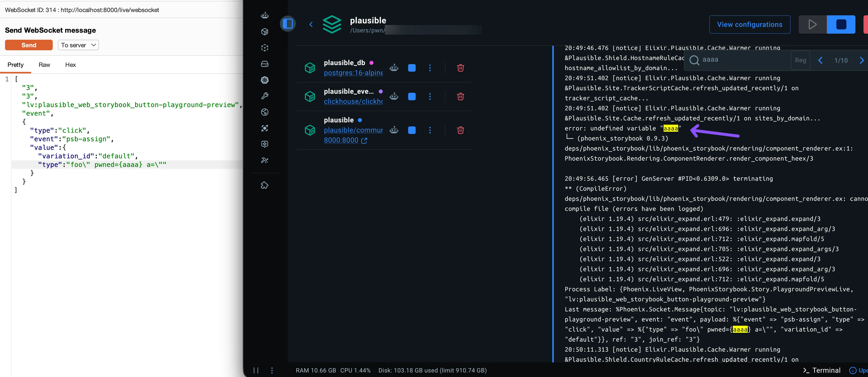
Task: Toggle Reg regex search option
Action: point(800,60)
